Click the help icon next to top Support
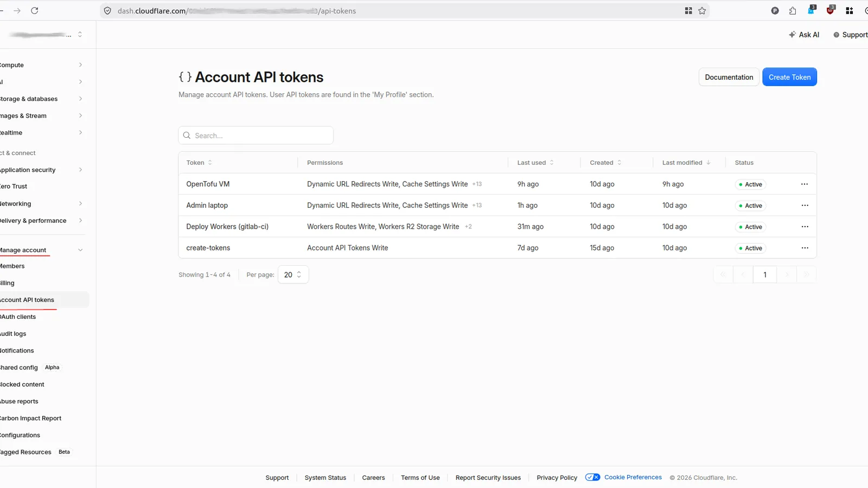Screen dimensions: 868x488 pos(836,35)
